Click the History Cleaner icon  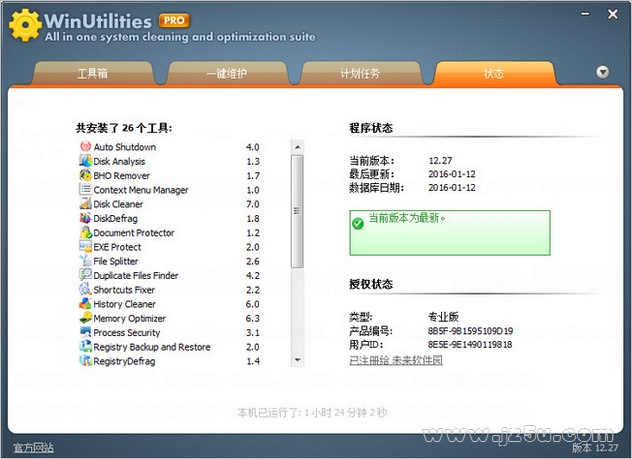point(85,304)
